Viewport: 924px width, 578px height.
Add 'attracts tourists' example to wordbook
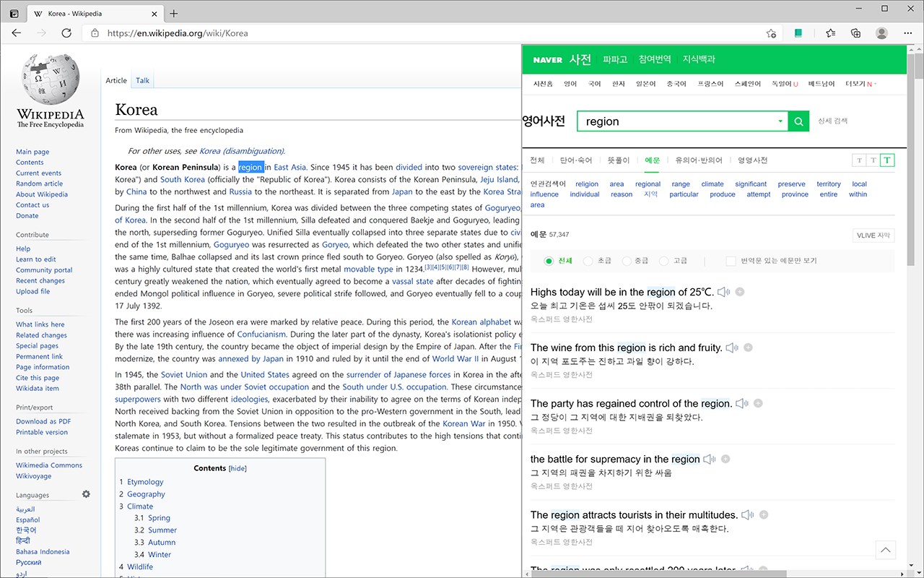764,514
